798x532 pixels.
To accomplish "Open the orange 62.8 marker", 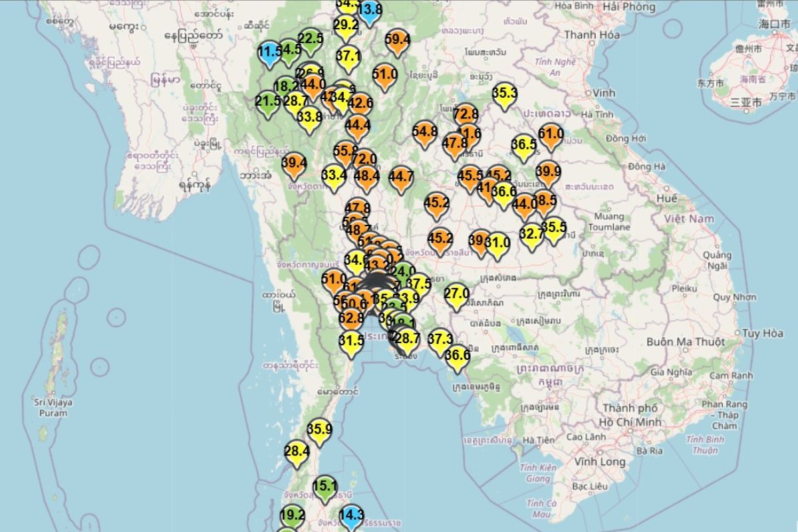I will pyautogui.click(x=351, y=322).
